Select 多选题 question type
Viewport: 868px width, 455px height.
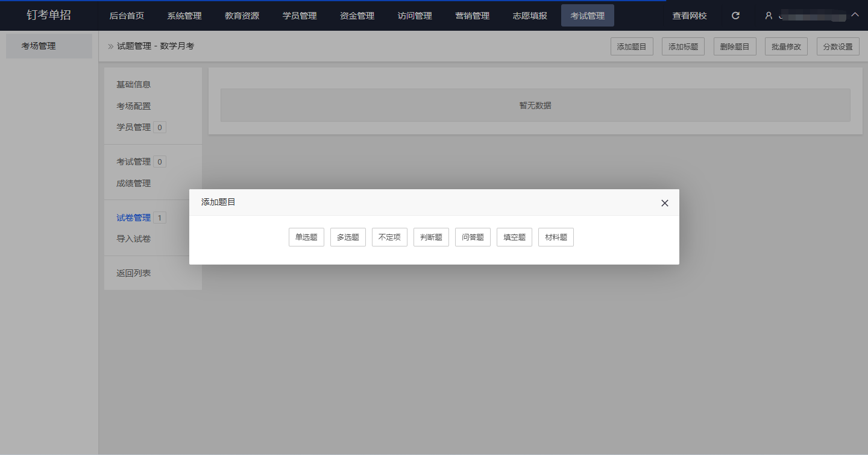[x=348, y=237]
